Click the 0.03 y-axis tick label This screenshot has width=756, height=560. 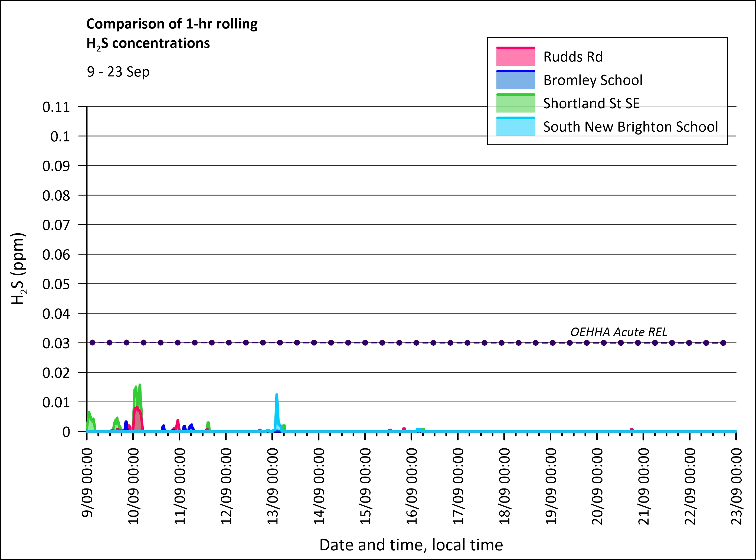(56, 343)
